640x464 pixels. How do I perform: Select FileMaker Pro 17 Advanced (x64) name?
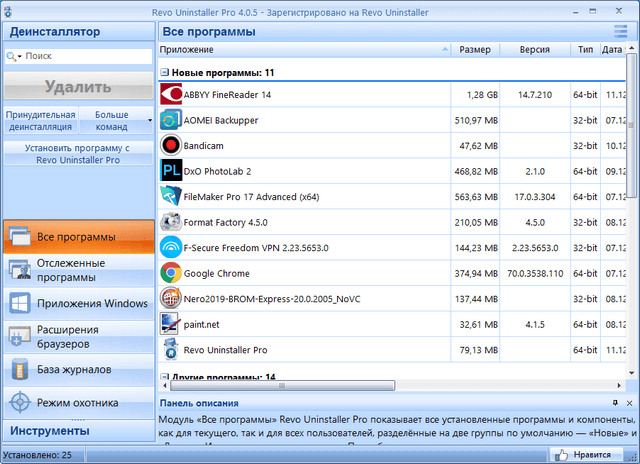click(x=251, y=197)
